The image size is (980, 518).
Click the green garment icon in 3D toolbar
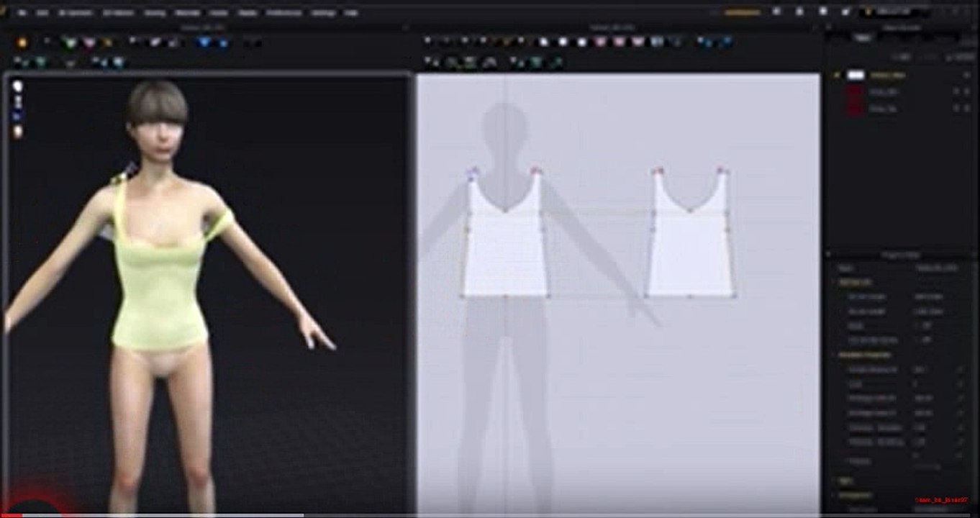coord(70,43)
